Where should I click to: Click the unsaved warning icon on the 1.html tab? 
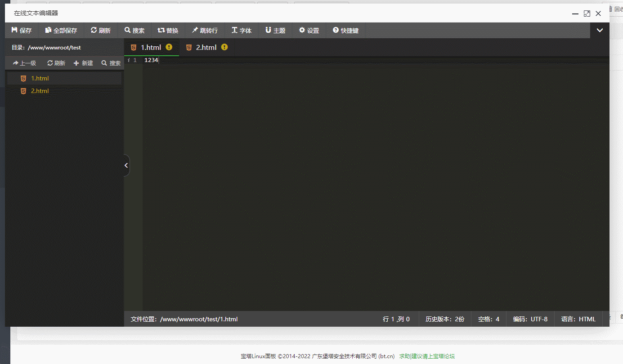(169, 47)
